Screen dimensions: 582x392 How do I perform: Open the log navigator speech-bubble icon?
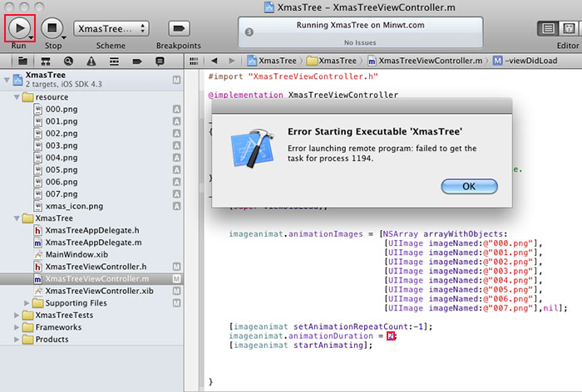[160, 61]
